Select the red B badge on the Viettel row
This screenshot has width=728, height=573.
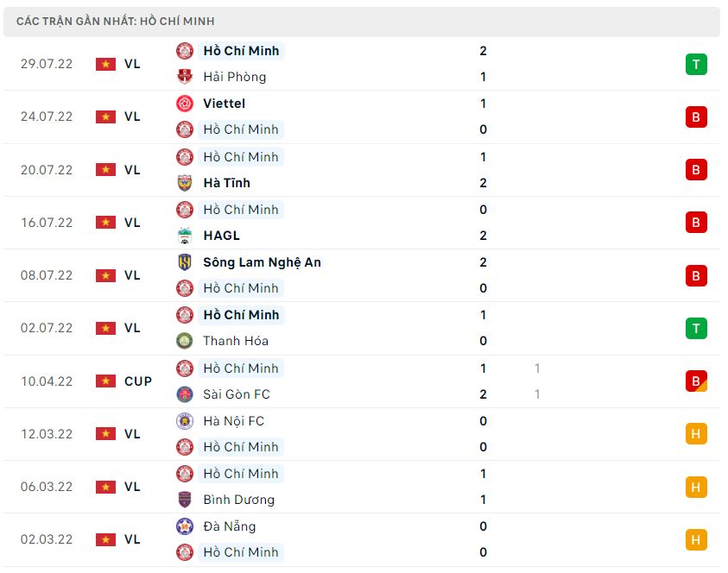[x=696, y=116]
